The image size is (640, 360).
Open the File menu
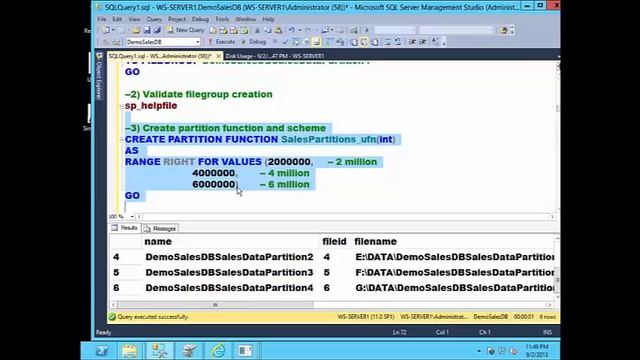[x=102, y=19]
